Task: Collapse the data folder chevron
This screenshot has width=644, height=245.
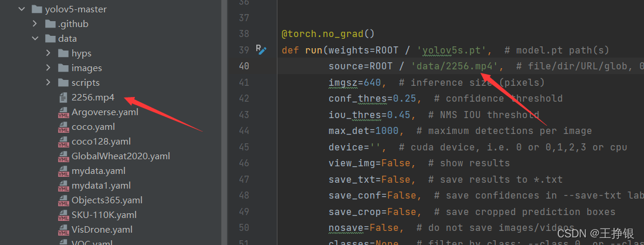Action: [35, 39]
